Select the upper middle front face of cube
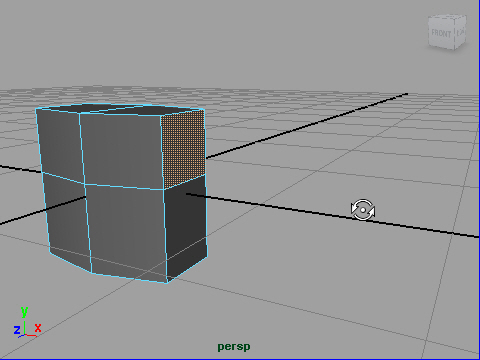This screenshot has height=360, width=480. click(x=122, y=150)
